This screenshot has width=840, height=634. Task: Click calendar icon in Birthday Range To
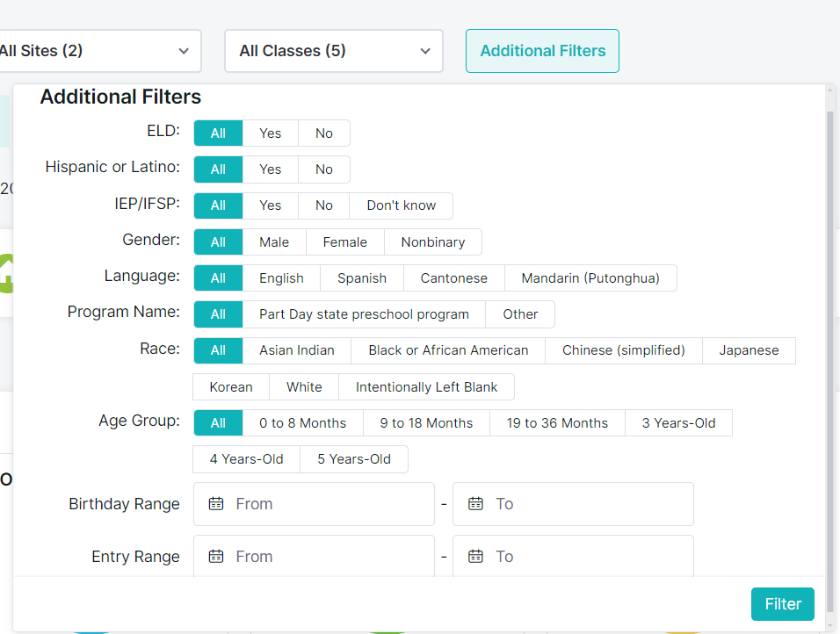pos(475,504)
